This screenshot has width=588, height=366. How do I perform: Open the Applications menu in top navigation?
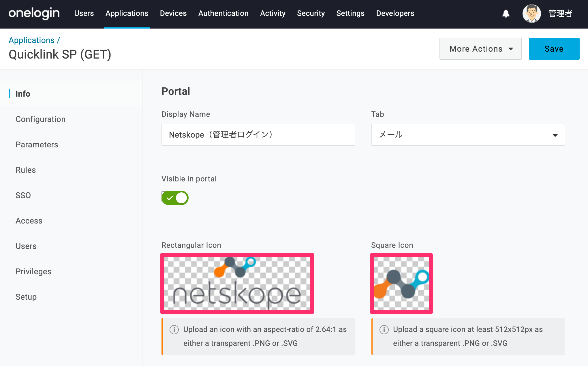[x=127, y=13]
